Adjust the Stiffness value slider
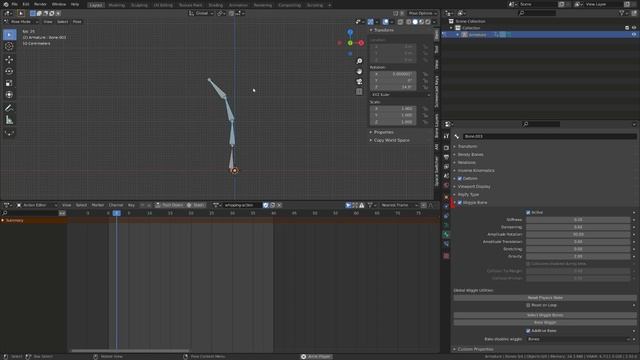This screenshot has height=360, width=640. pos(578,220)
